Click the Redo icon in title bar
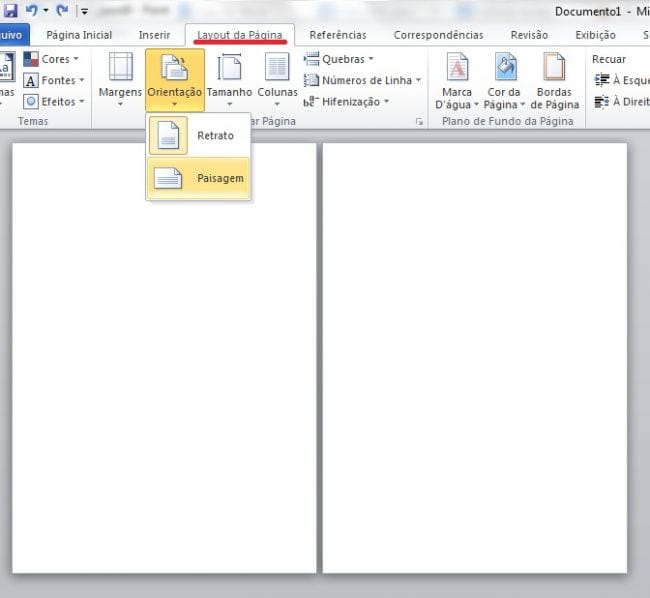 coord(62,11)
